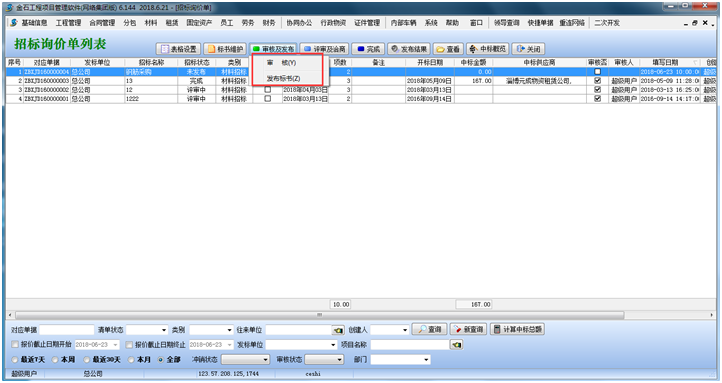This screenshot has height=383, width=722.
Task: Open the 固定资产 menu
Action: click(199, 23)
